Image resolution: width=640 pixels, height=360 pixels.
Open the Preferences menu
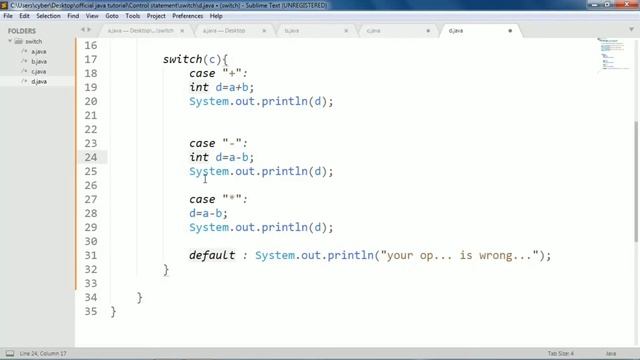point(187,16)
